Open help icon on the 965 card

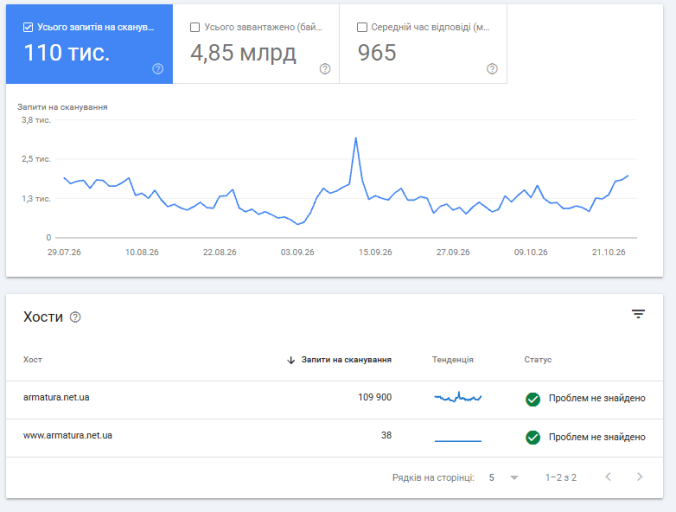pyautogui.click(x=492, y=69)
